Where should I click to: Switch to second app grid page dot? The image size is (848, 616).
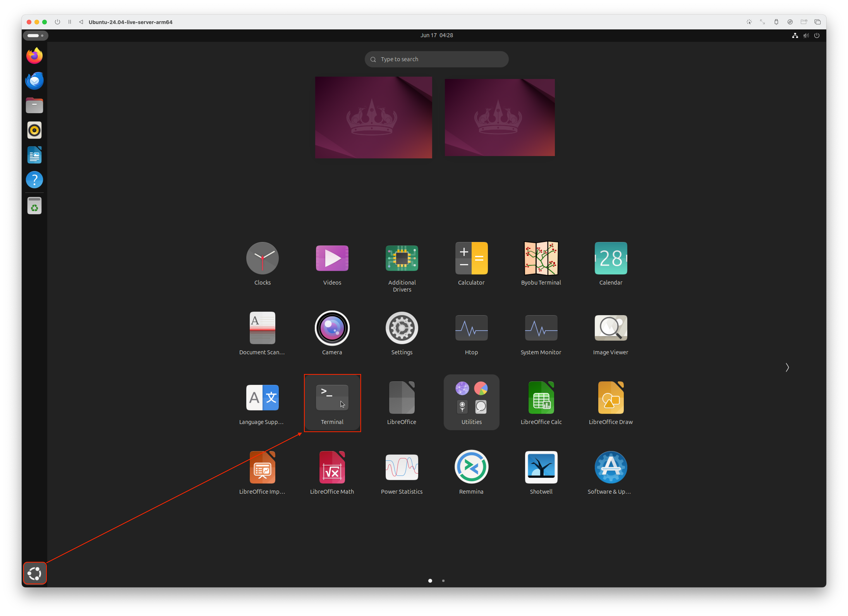(443, 581)
